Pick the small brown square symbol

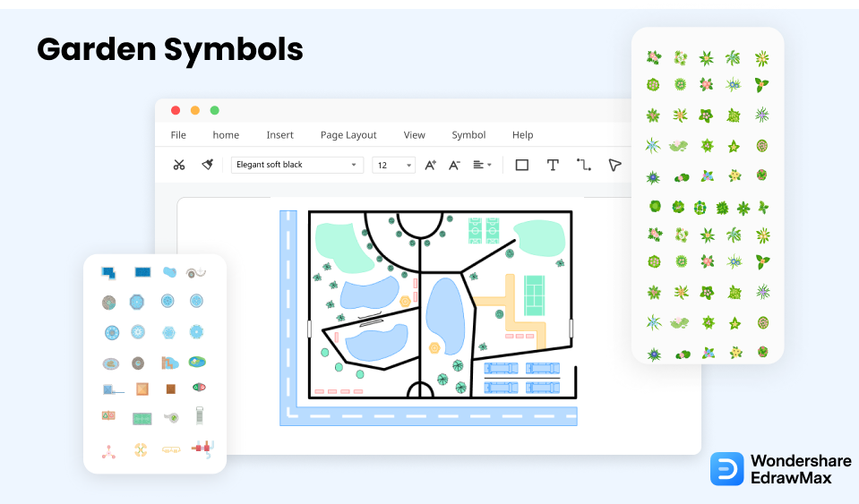click(171, 389)
